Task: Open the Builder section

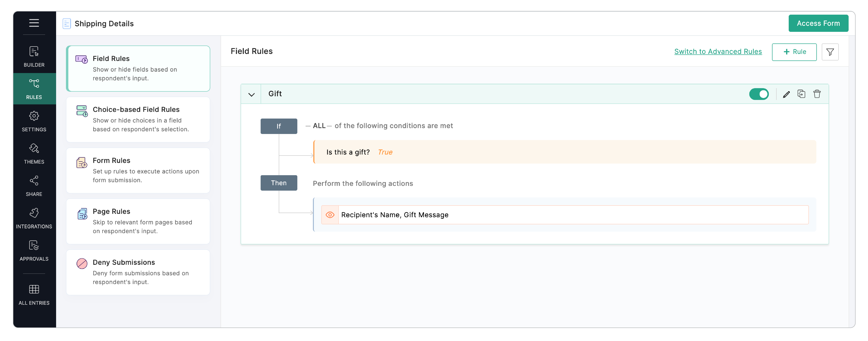Action: [34, 56]
